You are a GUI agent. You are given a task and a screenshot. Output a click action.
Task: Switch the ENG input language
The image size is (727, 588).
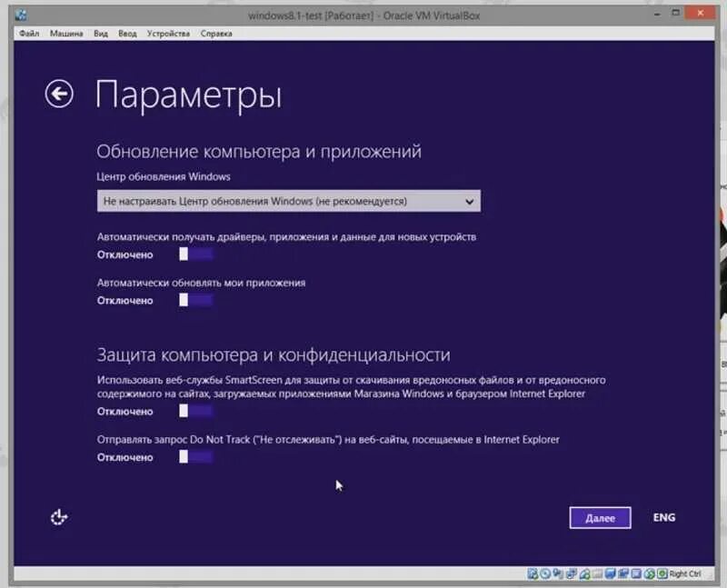click(x=664, y=517)
